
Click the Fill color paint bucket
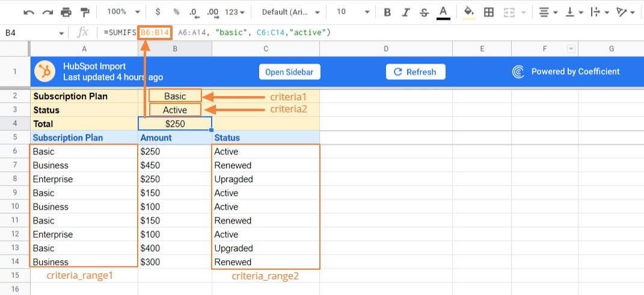pos(469,12)
